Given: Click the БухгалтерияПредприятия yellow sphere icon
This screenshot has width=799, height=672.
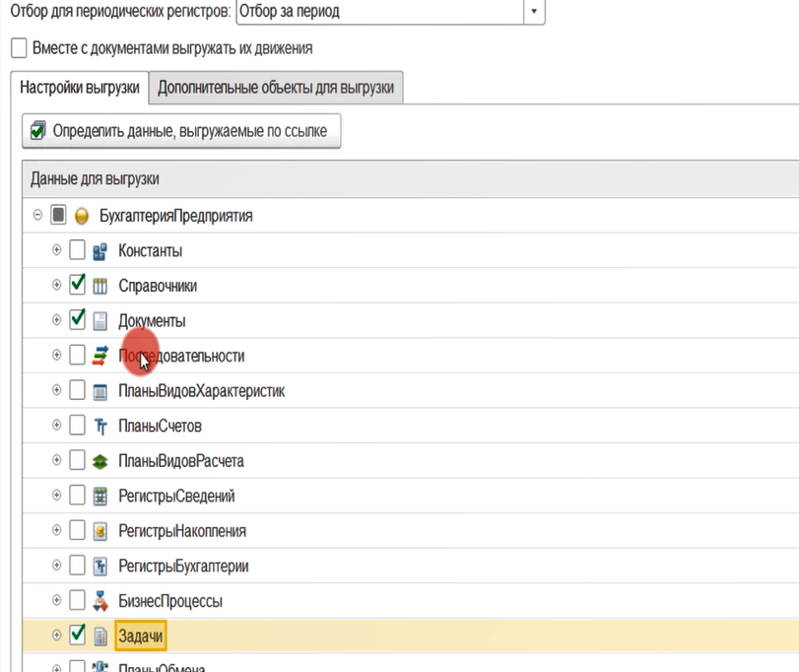Looking at the screenshot, I should coord(82,216).
